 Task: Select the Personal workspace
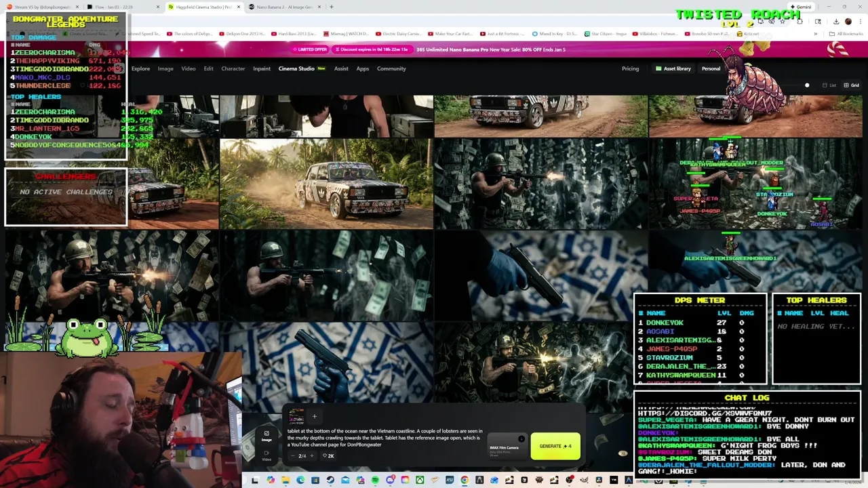click(x=711, y=68)
